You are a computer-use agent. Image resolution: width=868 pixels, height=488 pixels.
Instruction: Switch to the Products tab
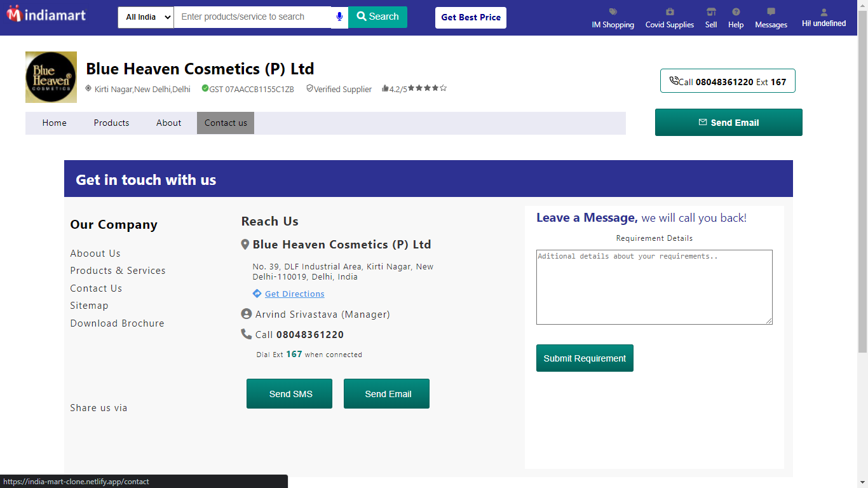(111, 123)
